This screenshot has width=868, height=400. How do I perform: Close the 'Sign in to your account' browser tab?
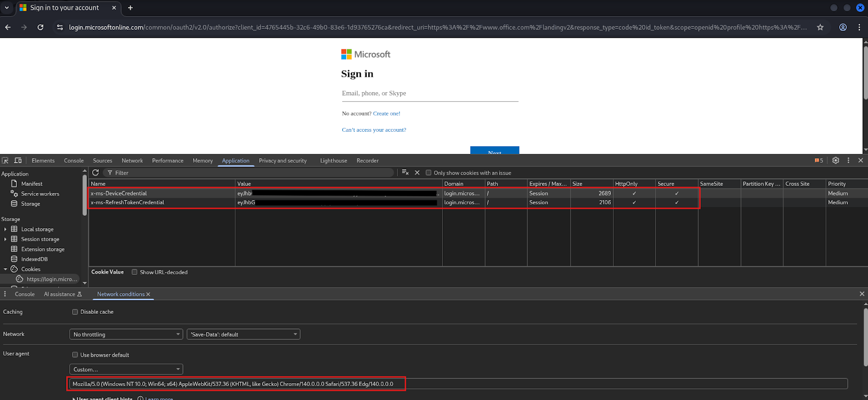click(114, 8)
